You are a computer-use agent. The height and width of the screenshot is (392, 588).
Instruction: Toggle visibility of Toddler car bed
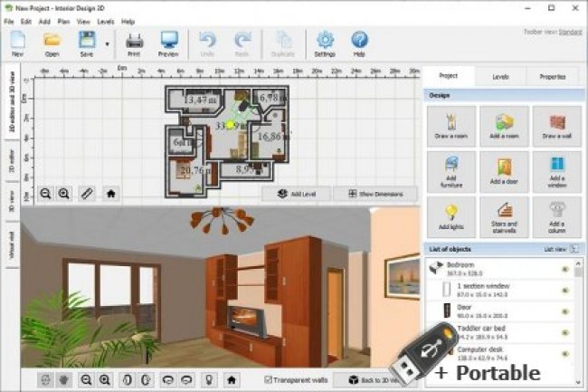565,333
